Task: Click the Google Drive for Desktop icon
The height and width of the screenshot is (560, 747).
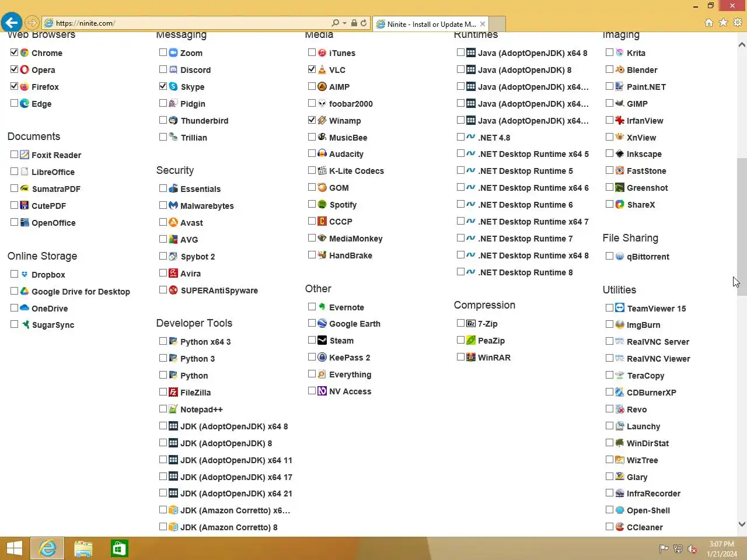Action: click(x=25, y=291)
